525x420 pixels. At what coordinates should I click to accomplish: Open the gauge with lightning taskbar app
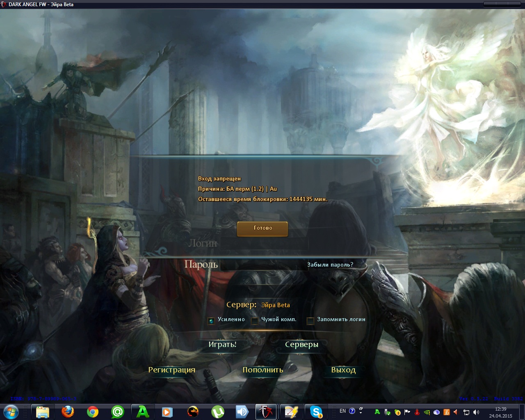[291, 411]
